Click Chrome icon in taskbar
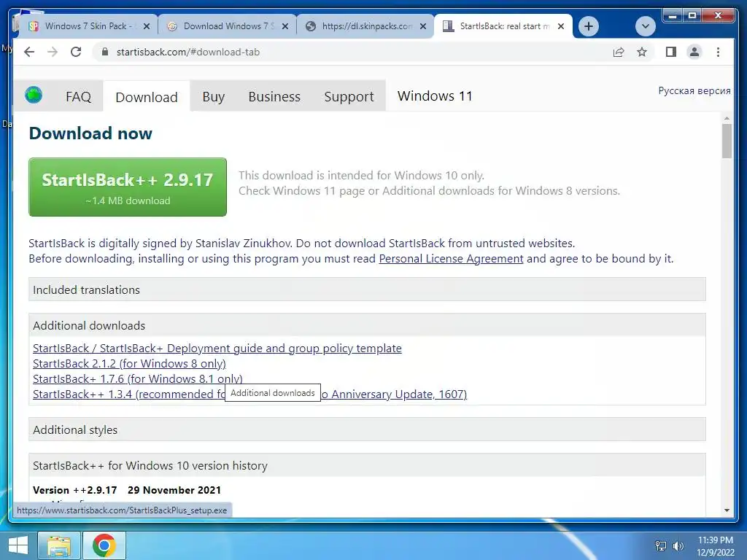The width and height of the screenshot is (747, 560). [x=104, y=545]
